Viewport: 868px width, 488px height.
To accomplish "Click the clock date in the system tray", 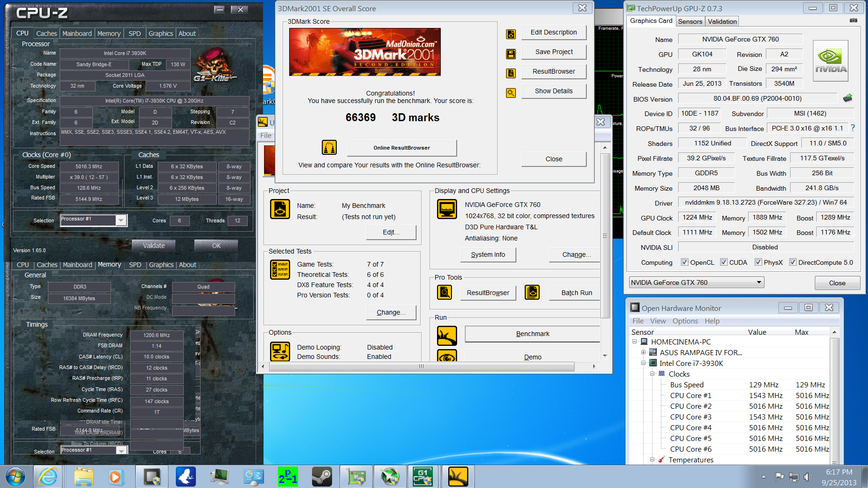I will click(839, 482).
